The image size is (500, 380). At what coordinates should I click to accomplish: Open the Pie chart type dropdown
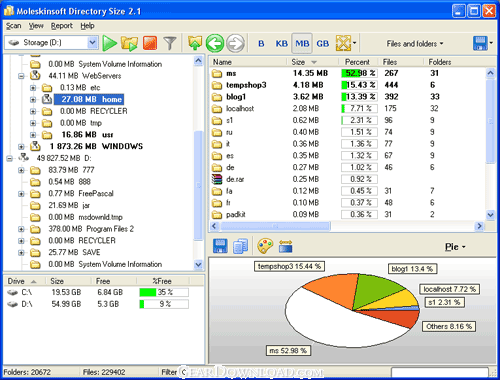[x=455, y=247]
